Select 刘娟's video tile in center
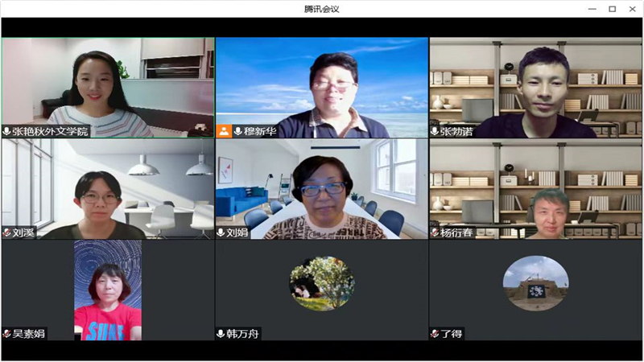Viewport: 644px width, 362px height. [321, 189]
